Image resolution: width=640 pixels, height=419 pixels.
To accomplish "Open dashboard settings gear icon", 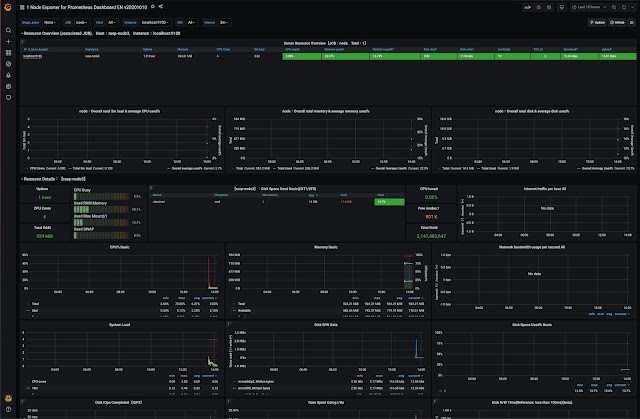I will click(x=549, y=7).
